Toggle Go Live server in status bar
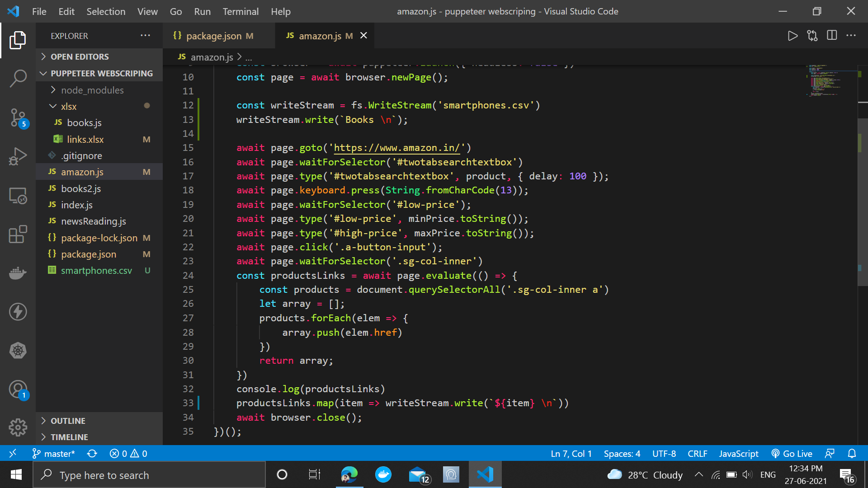Screen dimensions: 868x488 pos(792,454)
